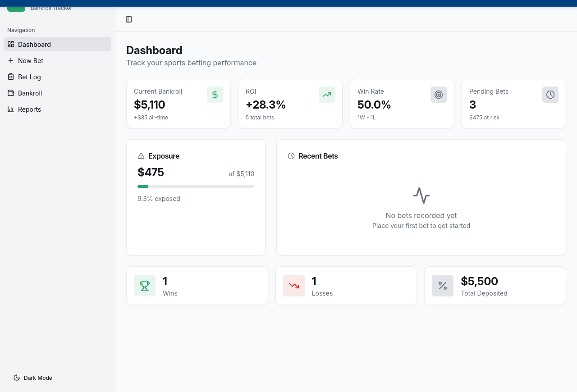This screenshot has width=577, height=392.
Task: Click the dollar sign icon in Current Bankroll
Action: point(215,95)
